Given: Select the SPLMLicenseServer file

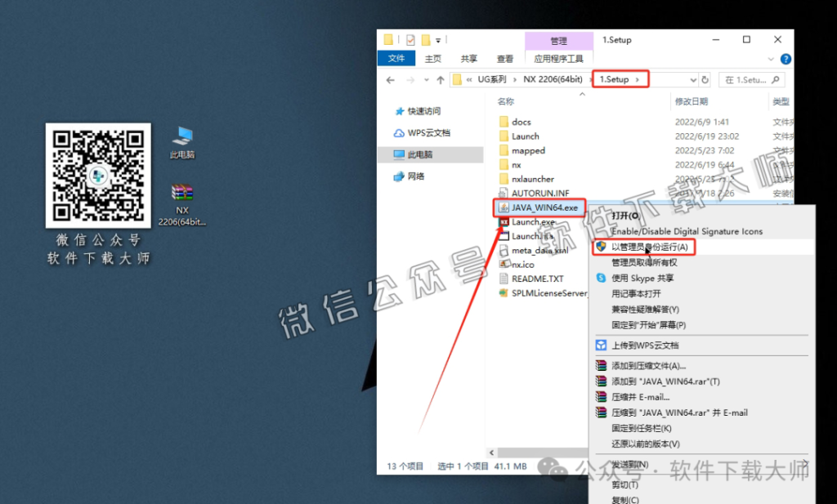Looking at the screenshot, I should [x=548, y=292].
